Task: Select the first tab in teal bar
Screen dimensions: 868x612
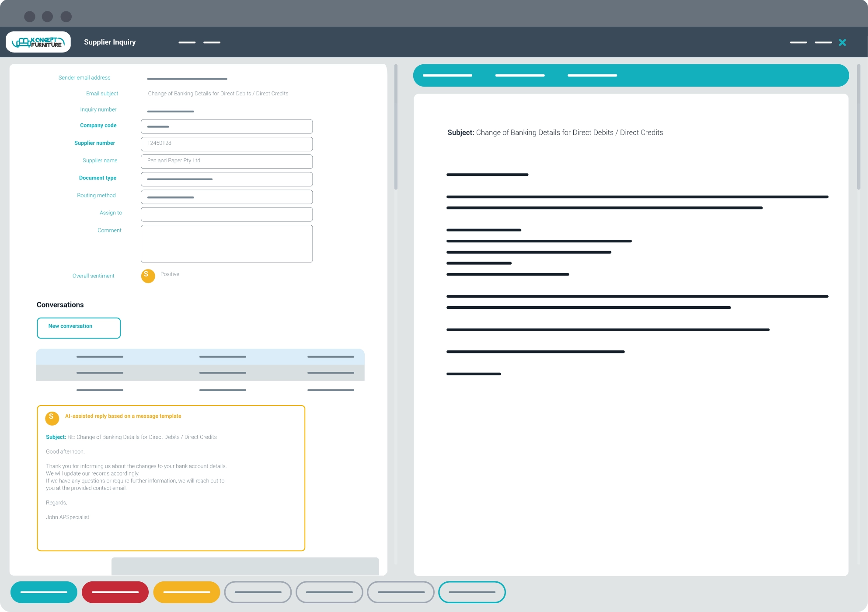Action: (447, 75)
